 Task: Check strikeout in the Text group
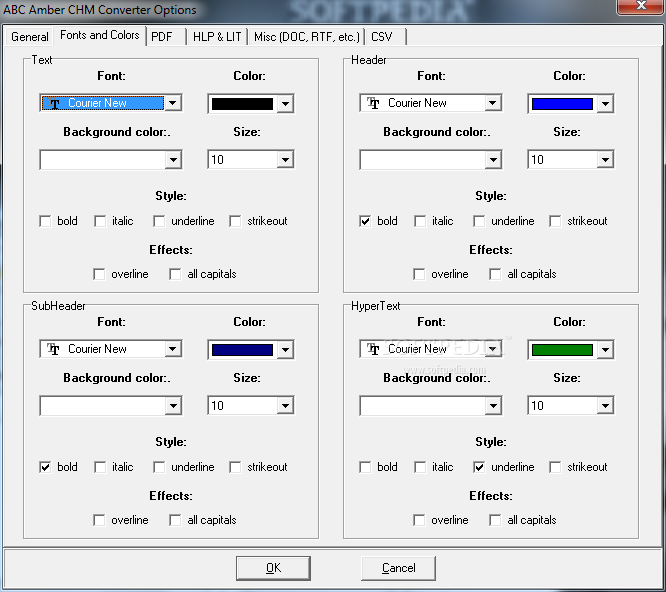(x=235, y=221)
